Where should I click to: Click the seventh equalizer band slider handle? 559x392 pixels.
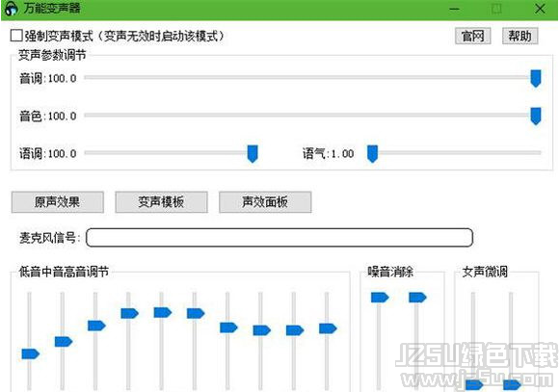point(228,327)
